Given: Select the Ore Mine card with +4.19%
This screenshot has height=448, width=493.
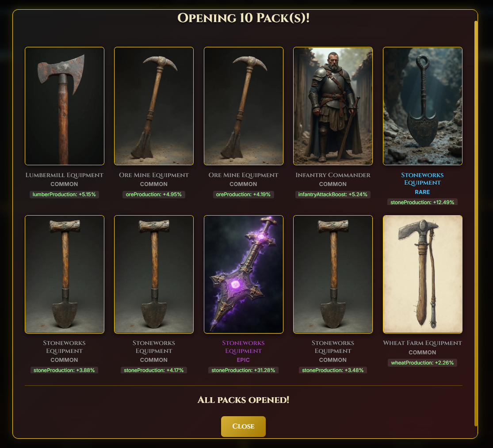Looking at the screenshot, I should pyautogui.click(x=243, y=106).
